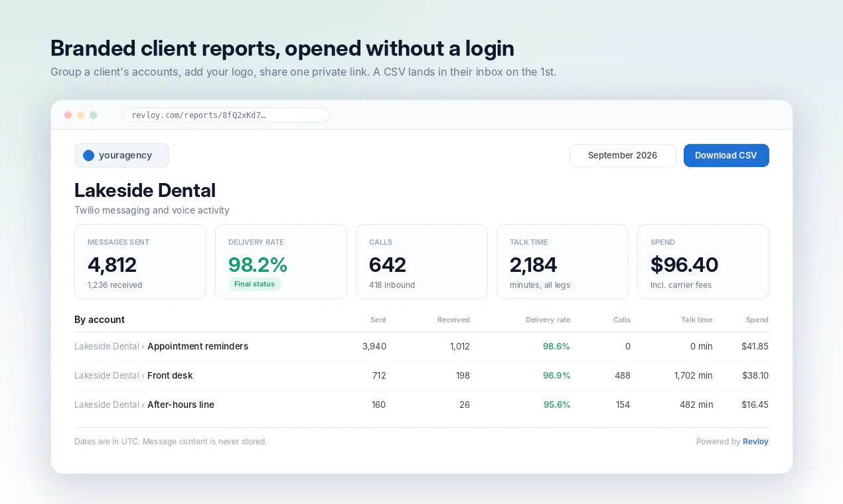This screenshot has width=843, height=504.
Task: Click the 1,012 received value
Action: 459,346
